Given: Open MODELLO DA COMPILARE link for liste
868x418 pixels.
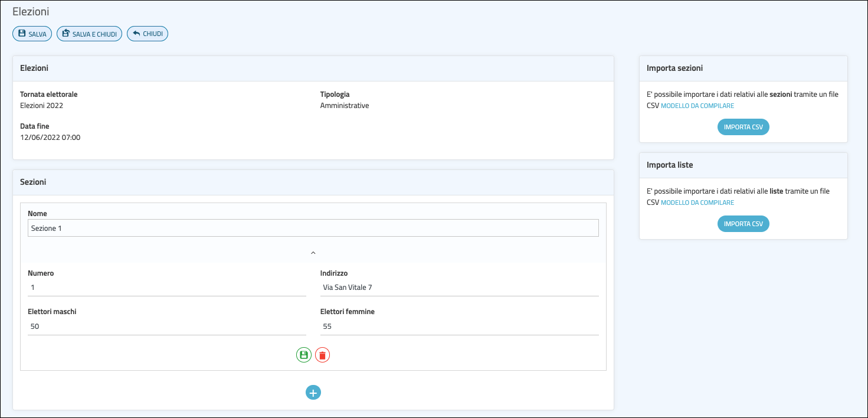Looking at the screenshot, I should [x=697, y=203].
